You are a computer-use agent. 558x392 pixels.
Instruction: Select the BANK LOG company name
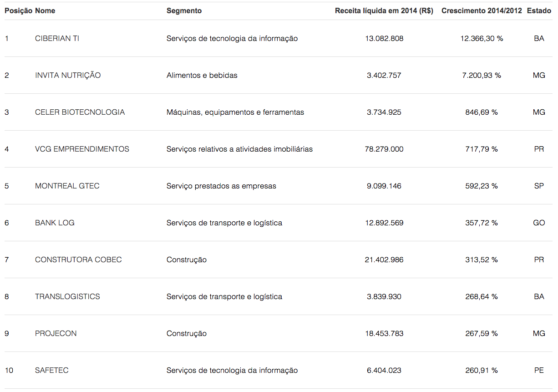point(55,223)
